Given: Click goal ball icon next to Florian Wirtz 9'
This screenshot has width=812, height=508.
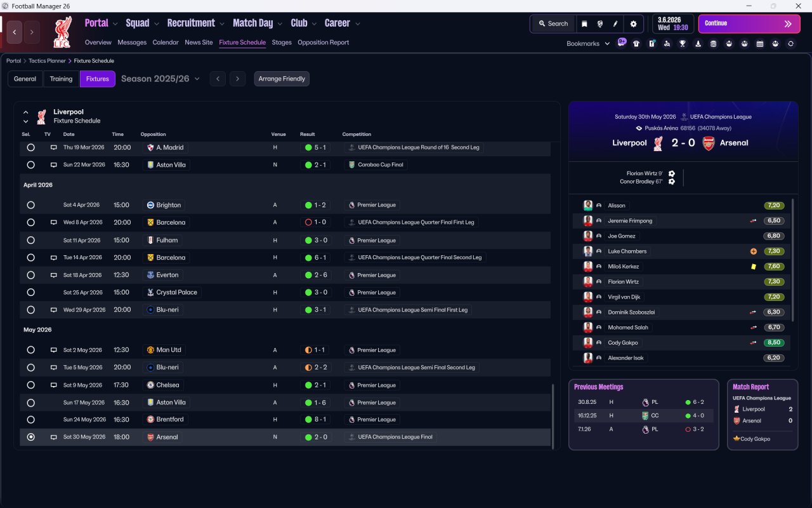Looking at the screenshot, I should (672, 173).
